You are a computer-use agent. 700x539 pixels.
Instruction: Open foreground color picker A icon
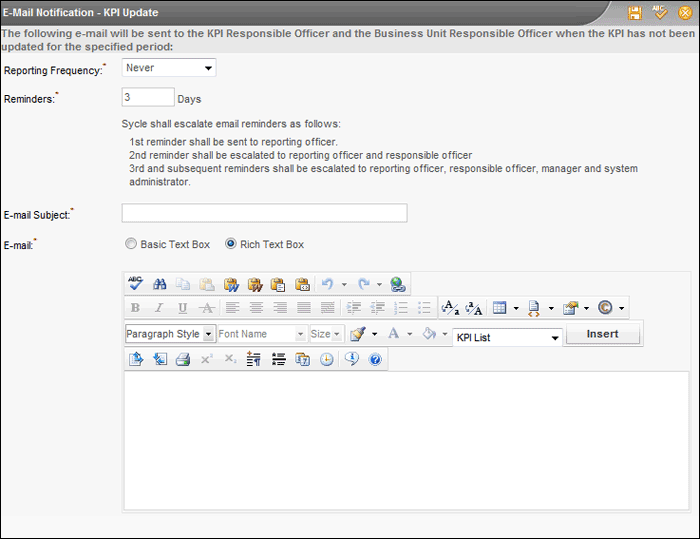(x=393, y=333)
